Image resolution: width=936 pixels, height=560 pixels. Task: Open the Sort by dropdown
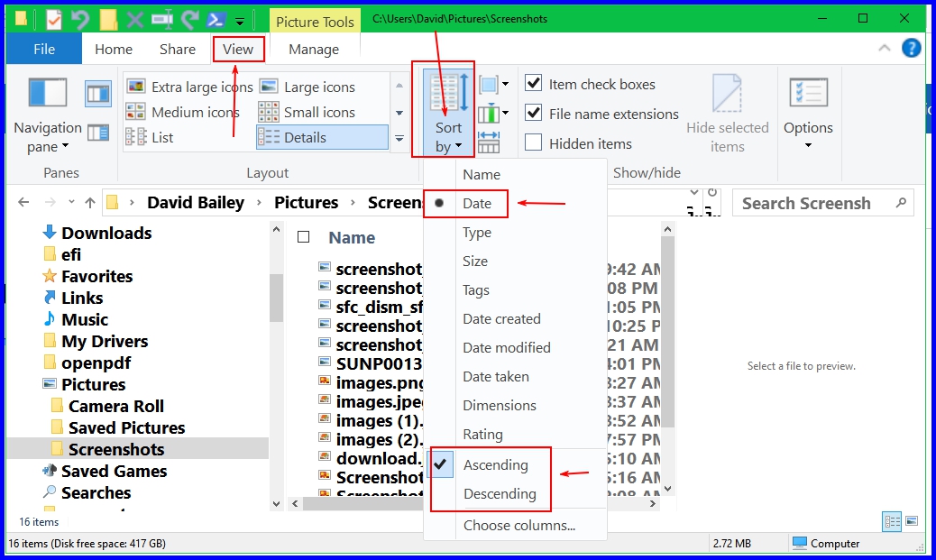click(447, 136)
